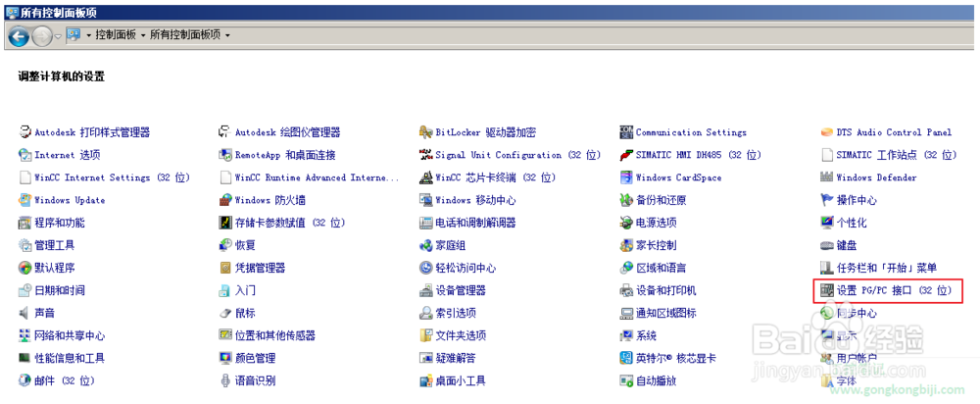Click the Forward navigation button
Image resolution: width=980 pixels, height=404 pixels.
tap(41, 37)
